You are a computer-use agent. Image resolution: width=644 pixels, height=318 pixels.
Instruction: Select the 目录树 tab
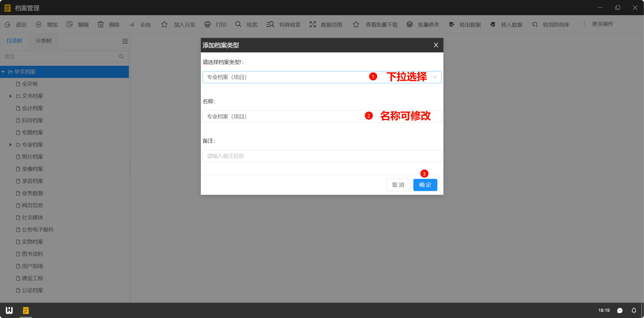(x=14, y=41)
